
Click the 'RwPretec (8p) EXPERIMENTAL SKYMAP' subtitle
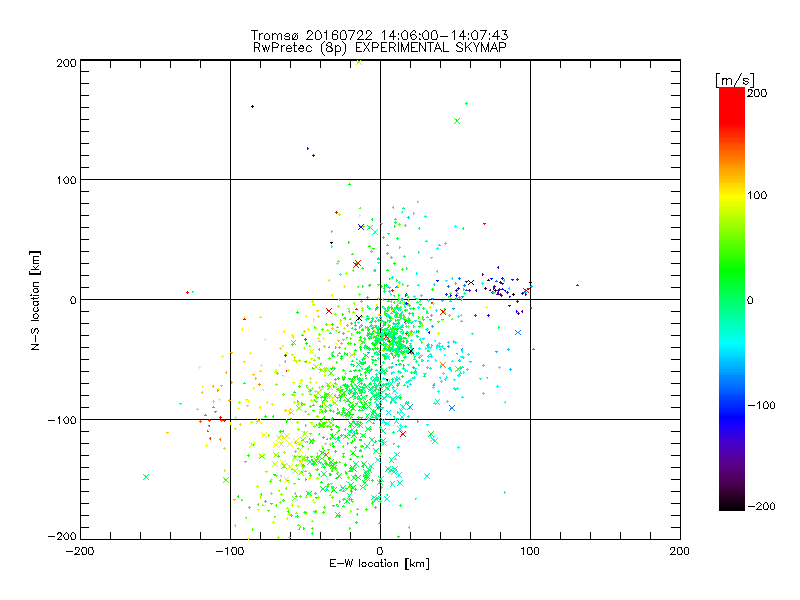(380, 47)
